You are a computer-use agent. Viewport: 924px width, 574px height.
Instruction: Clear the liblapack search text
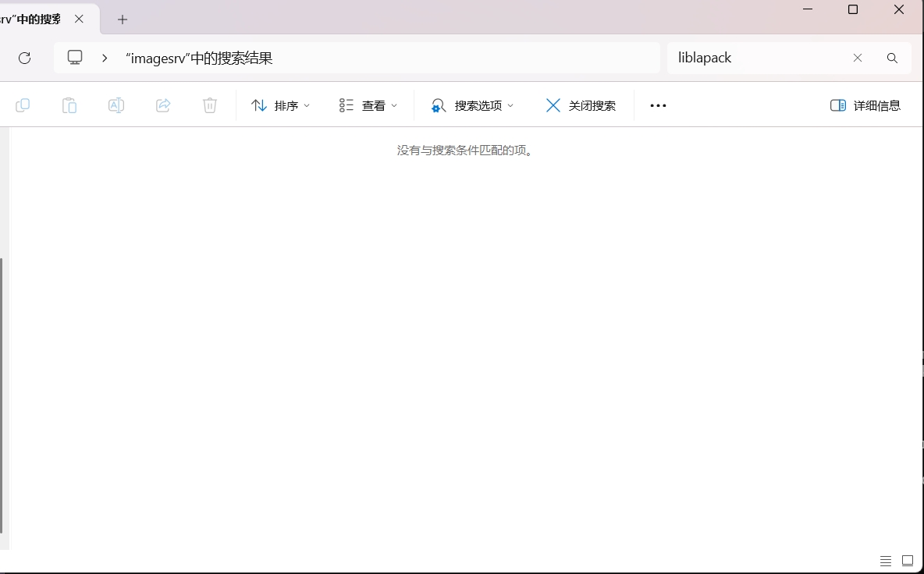pyautogui.click(x=858, y=58)
